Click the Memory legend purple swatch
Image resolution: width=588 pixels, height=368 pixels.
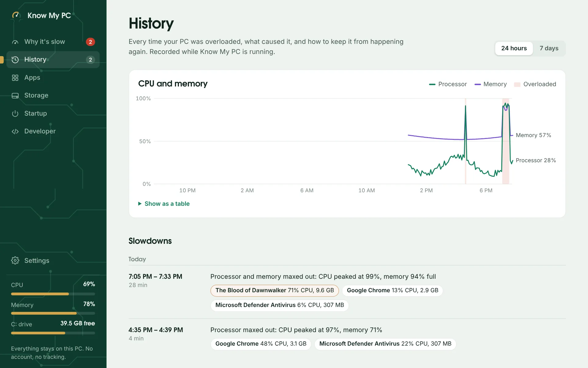477,84
